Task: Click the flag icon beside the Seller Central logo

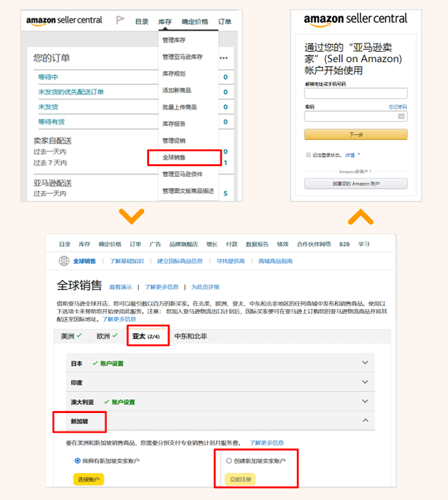Action: (x=119, y=21)
